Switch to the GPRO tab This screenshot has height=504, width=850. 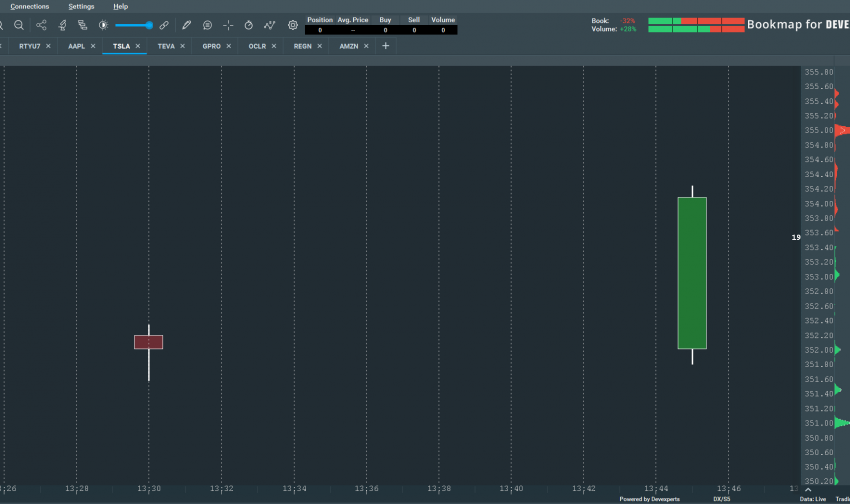[211, 46]
